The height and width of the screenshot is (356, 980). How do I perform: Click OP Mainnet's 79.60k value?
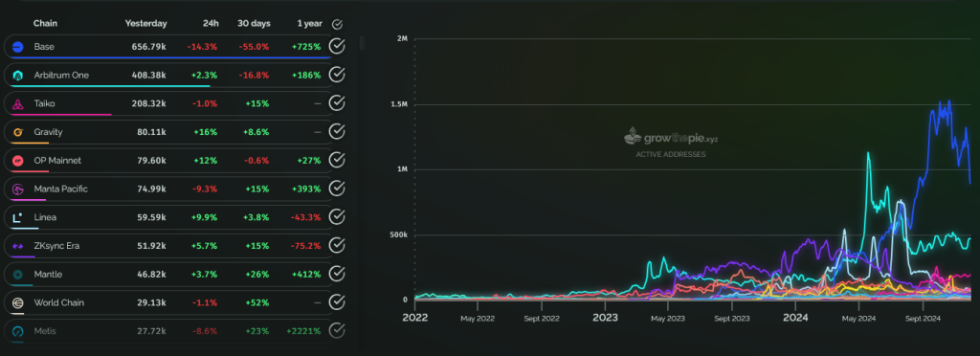pyautogui.click(x=151, y=161)
